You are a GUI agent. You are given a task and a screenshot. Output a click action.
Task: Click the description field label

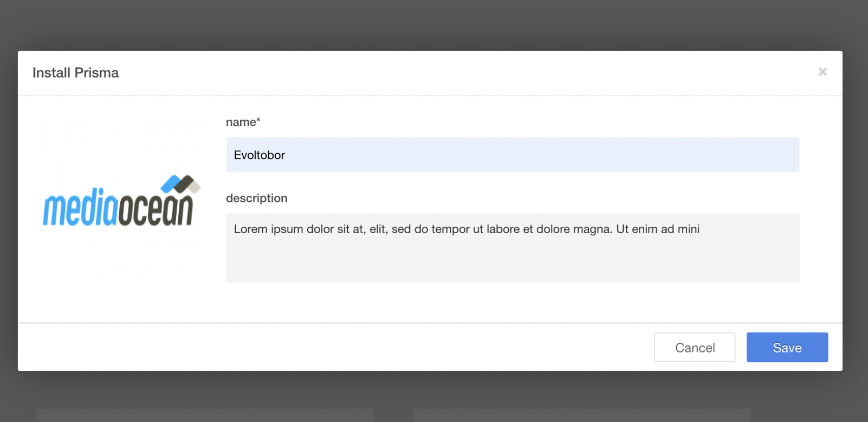[x=256, y=198]
